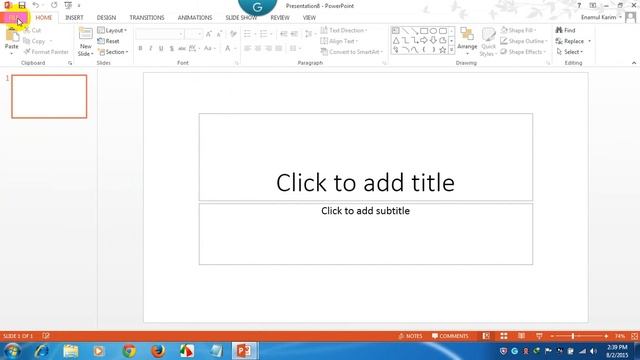Switch to the INSERT ribbon tab
The image size is (640, 360).
click(74, 18)
